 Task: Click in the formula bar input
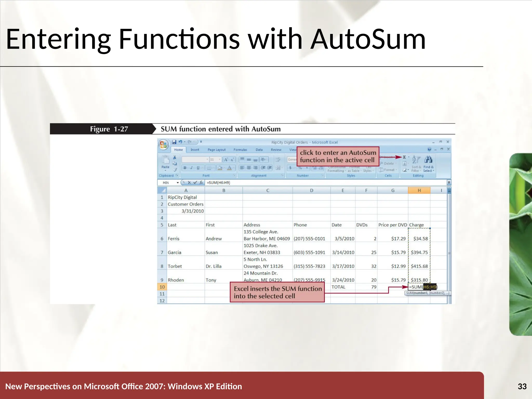(x=326, y=183)
